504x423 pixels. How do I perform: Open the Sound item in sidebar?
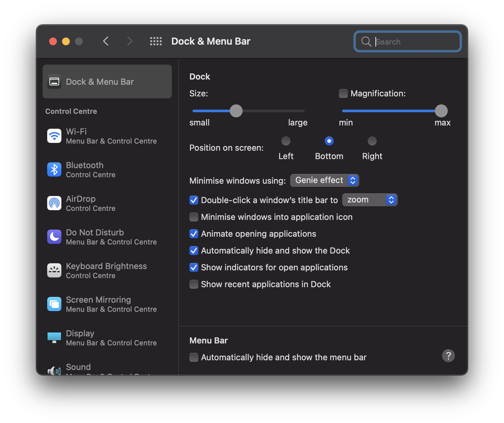(x=79, y=367)
